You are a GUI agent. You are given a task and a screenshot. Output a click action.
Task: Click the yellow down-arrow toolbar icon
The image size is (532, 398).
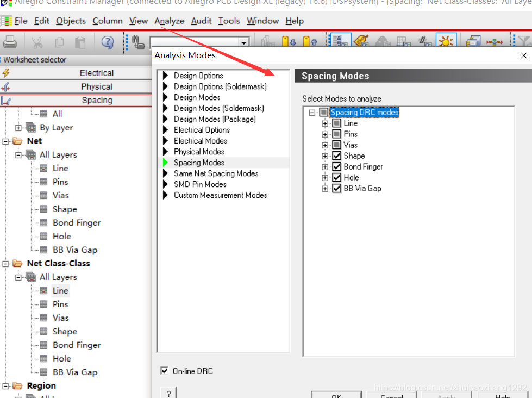pyautogui.click(x=289, y=42)
